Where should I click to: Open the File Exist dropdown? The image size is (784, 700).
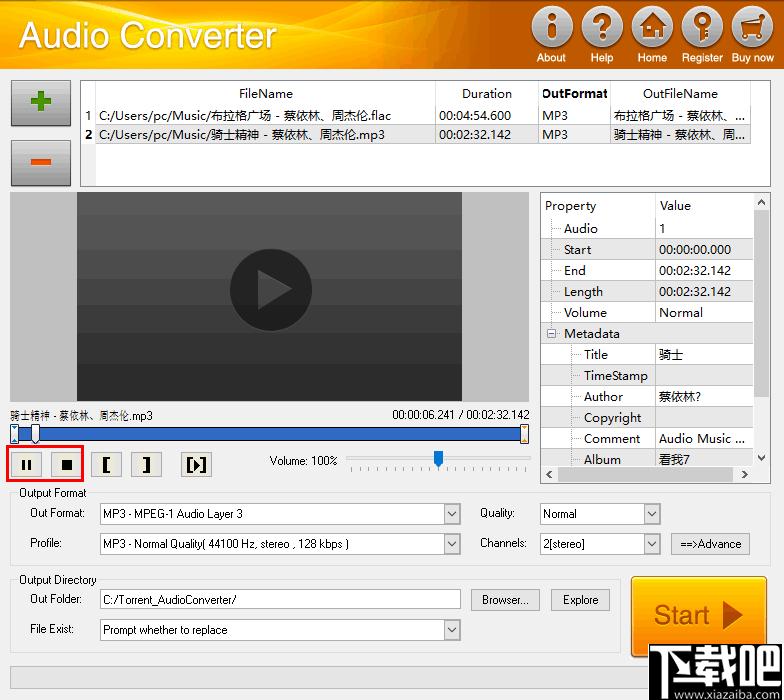pyautogui.click(x=452, y=630)
